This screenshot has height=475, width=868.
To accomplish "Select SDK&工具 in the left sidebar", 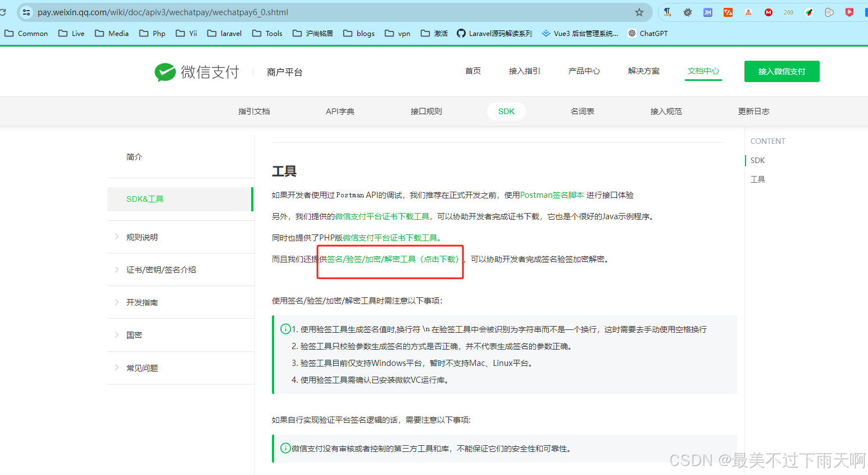I will pos(180,199).
